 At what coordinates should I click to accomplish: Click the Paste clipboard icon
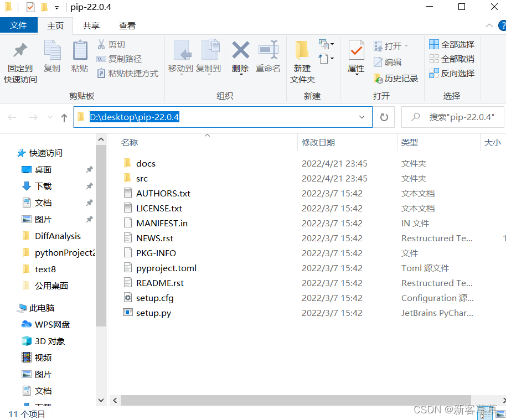(x=80, y=50)
